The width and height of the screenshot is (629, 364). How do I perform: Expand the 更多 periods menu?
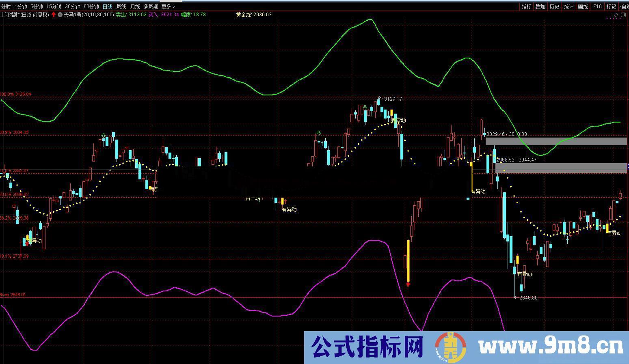166,6
